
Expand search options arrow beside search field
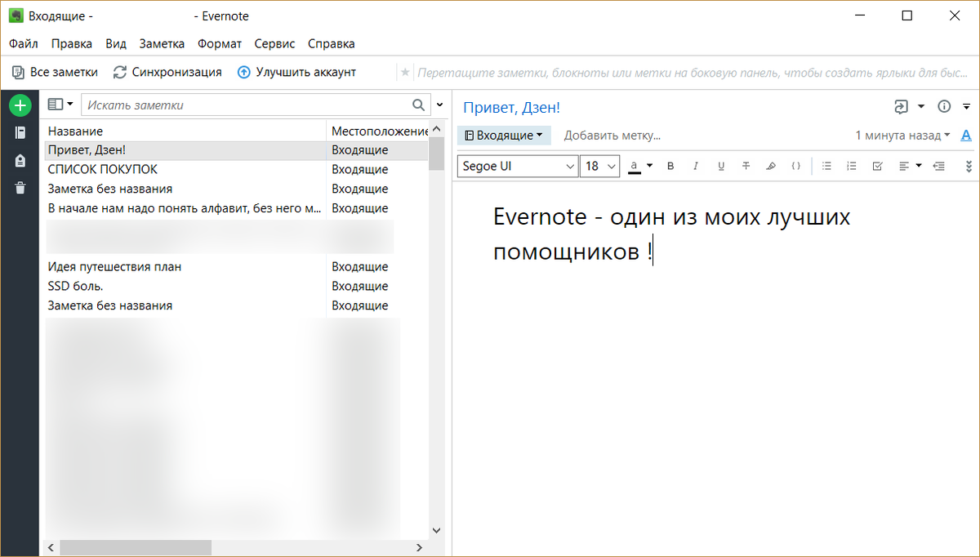coord(440,105)
